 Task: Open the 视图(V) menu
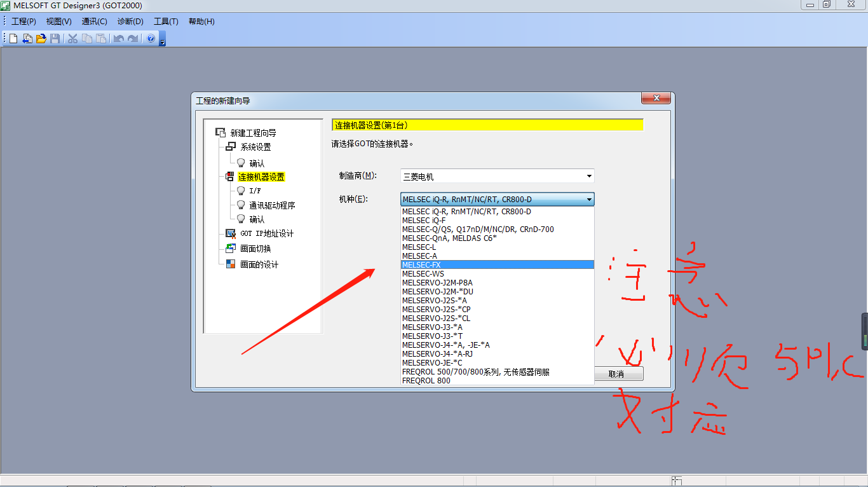pos(59,22)
